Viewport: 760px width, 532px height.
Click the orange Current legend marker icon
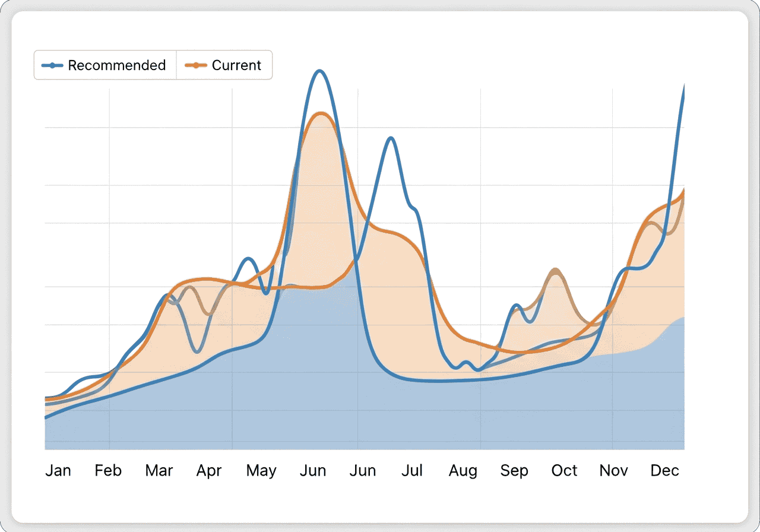tap(197, 65)
